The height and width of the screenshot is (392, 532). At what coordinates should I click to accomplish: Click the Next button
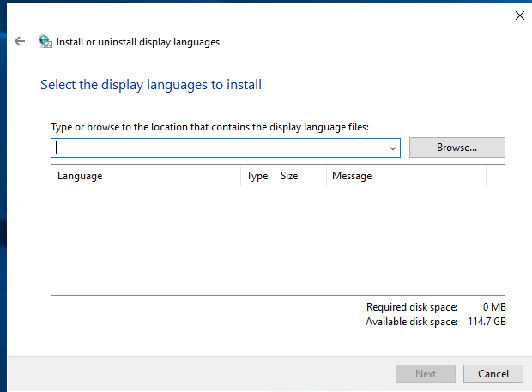425,373
